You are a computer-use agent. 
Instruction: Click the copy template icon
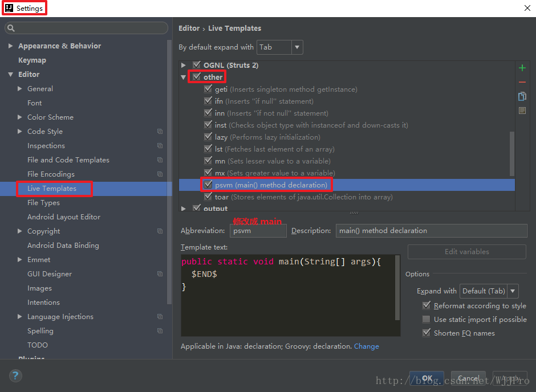[522, 96]
